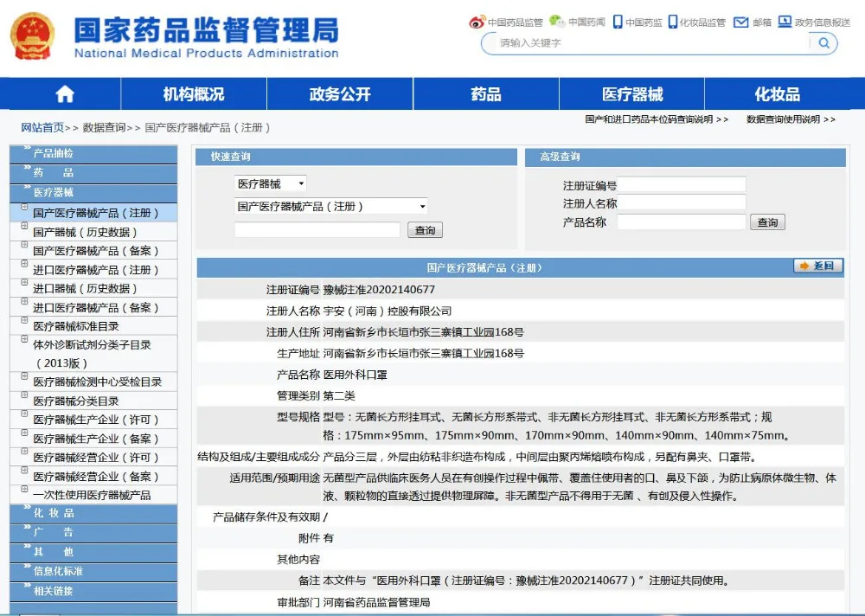
Task: Expand the tree icon beside 进口医疗器械产品（注册）
Action: tap(24, 263)
